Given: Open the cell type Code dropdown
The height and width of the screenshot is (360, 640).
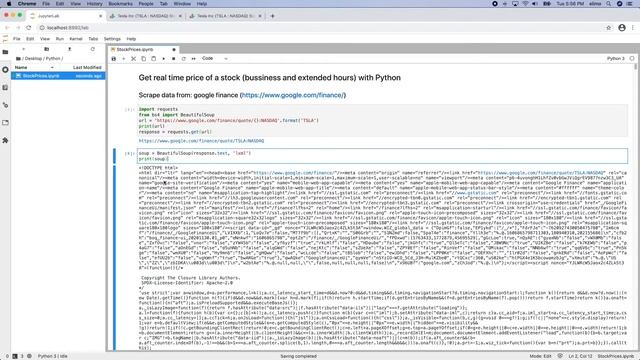Looking at the screenshot, I should tap(215, 58).
